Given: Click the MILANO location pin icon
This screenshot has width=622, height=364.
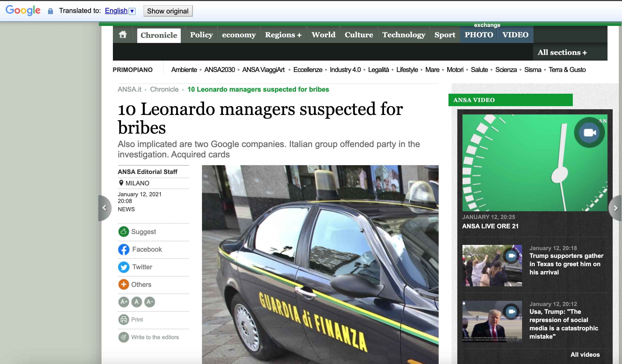Looking at the screenshot, I should coord(121,183).
